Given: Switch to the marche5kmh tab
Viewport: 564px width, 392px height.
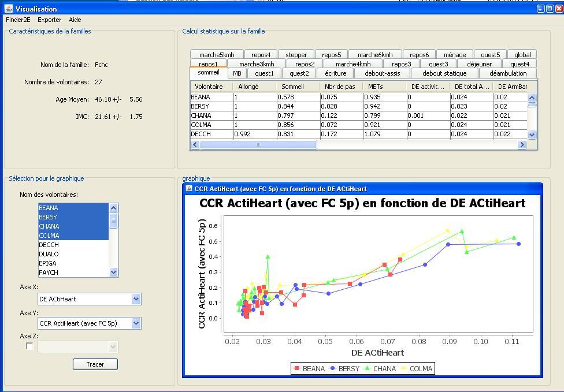Looking at the screenshot, I should (x=217, y=55).
